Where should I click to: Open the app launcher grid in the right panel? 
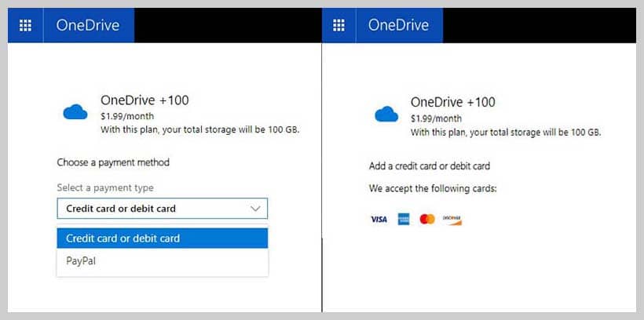point(338,25)
